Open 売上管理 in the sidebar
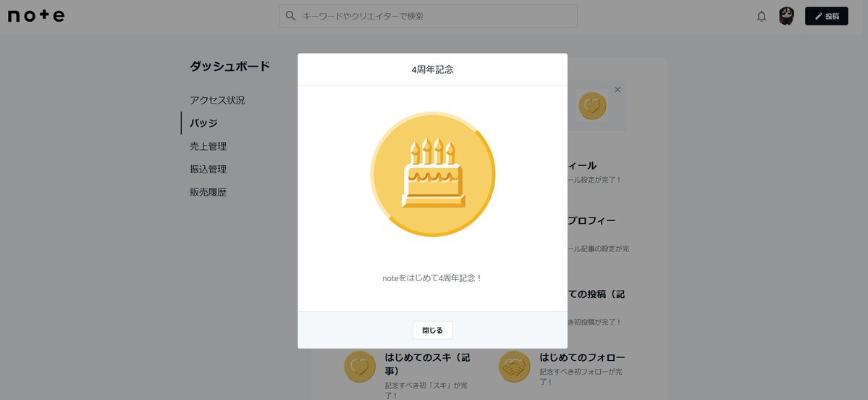Image resolution: width=868 pixels, height=400 pixels. pos(208,146)
